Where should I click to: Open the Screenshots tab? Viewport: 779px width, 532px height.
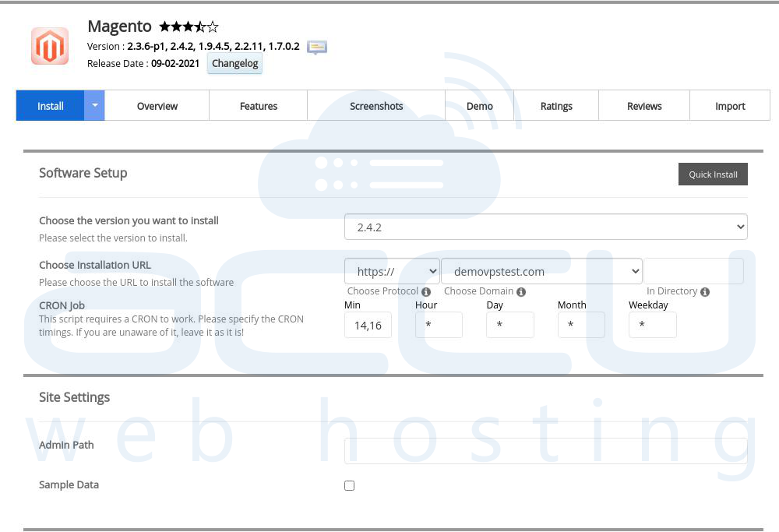pyautogui.click(x=376, y=105)
